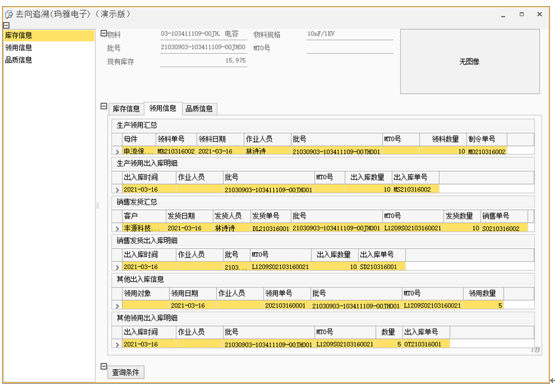The height and width of the screenshot is (387, 555).
Task: Expand the 销售发货汇总 row arrow
Action: pyautogui.click(x=117, y=228)
